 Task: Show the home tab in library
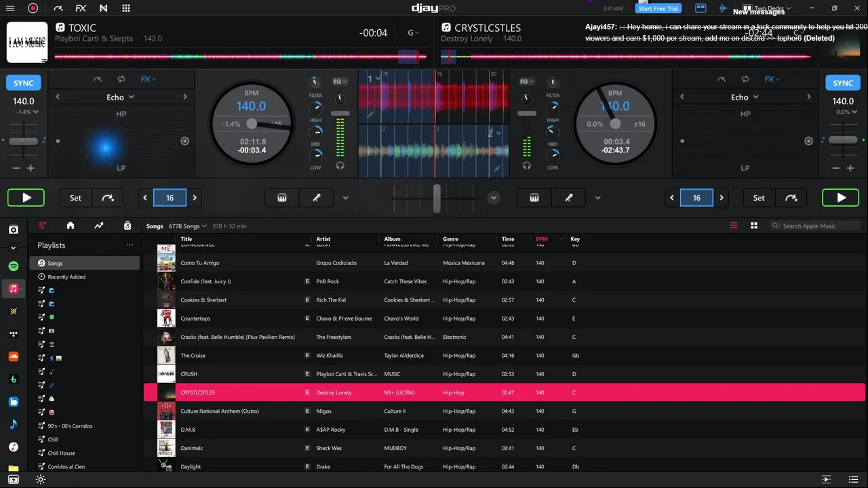70,226
